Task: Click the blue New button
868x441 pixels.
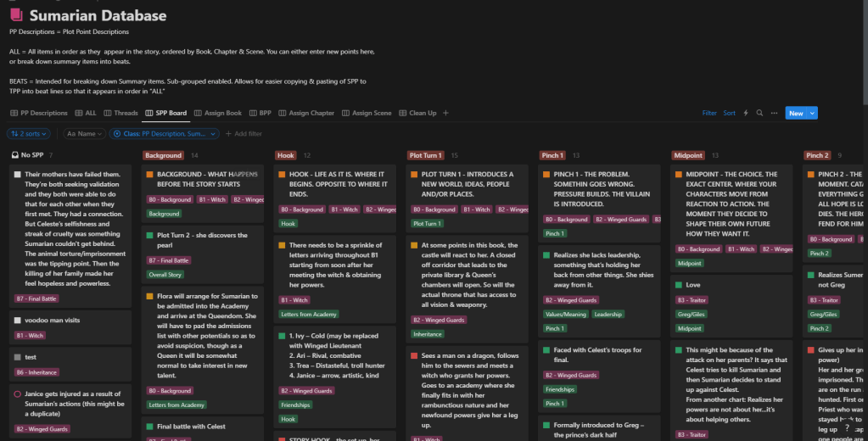Action: pos(796,113)
